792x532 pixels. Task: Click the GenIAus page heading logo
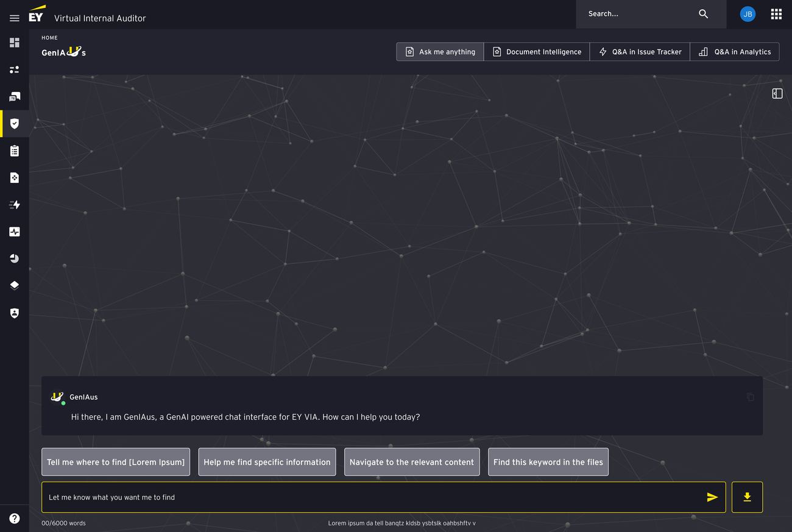coord(63,52)
